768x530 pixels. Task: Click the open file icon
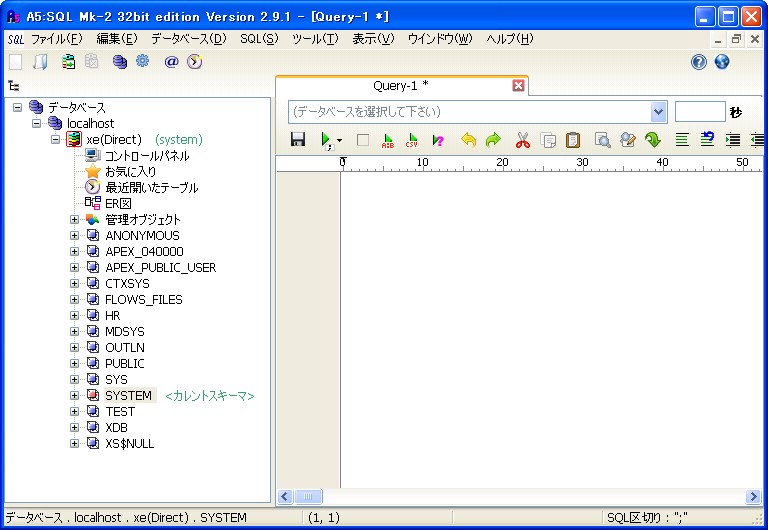(41, 62)
